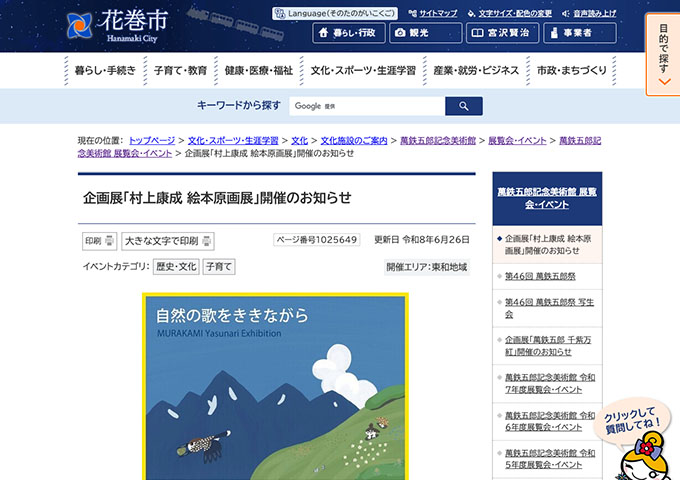
Task: Select sidebar item 企画展「村上康成 絵本原画展」
Action: coord(547,245)
